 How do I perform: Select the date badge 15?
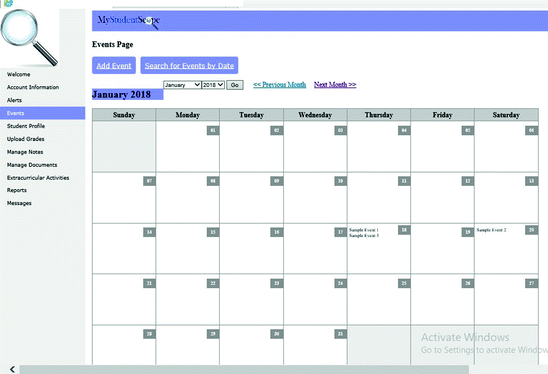(x=213, y=232)
